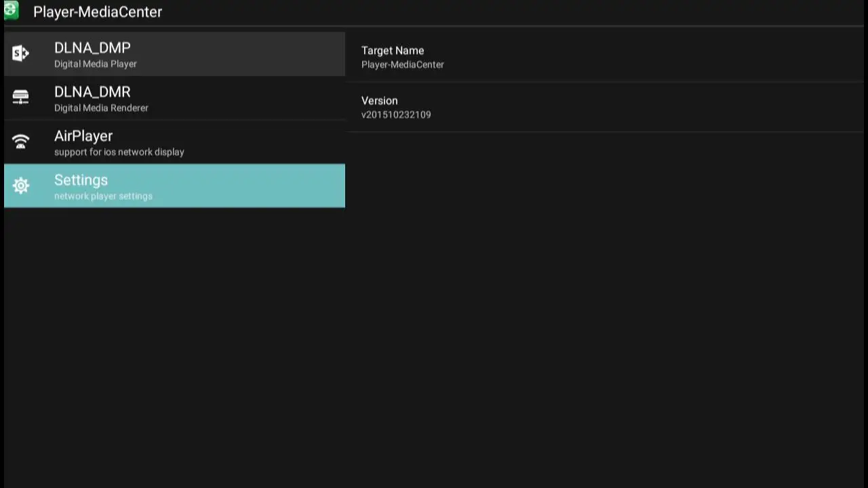Click the AirPlayer wireless cast icon
Screen dimensions: 868x488
click(x=20, y=142)
